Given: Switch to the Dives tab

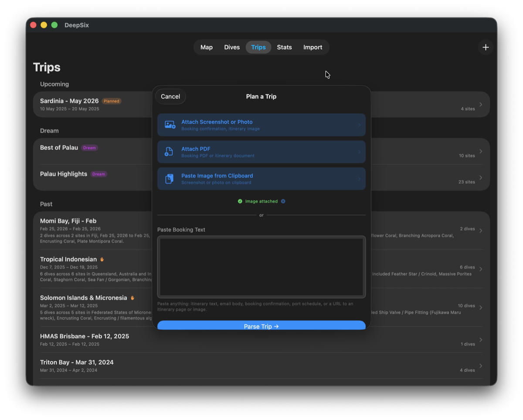Looking at the screenshot, I should point(232,47).
